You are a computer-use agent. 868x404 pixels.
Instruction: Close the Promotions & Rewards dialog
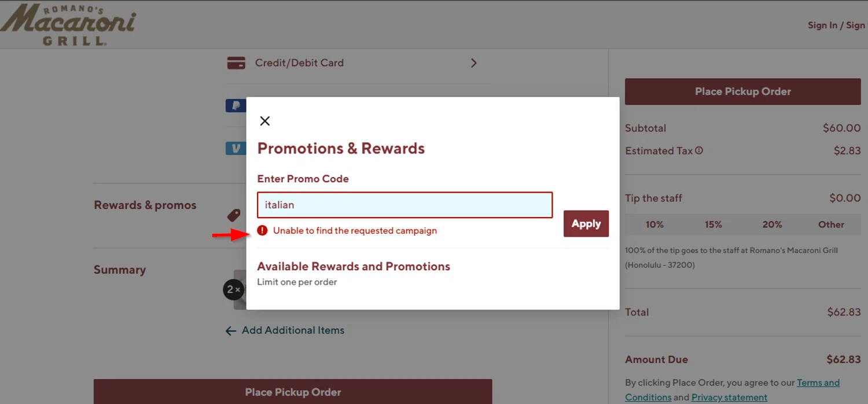click(265, 121)
